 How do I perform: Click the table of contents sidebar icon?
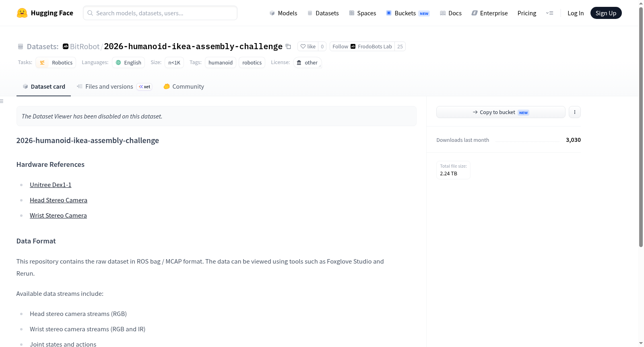(x=2, y=101)
